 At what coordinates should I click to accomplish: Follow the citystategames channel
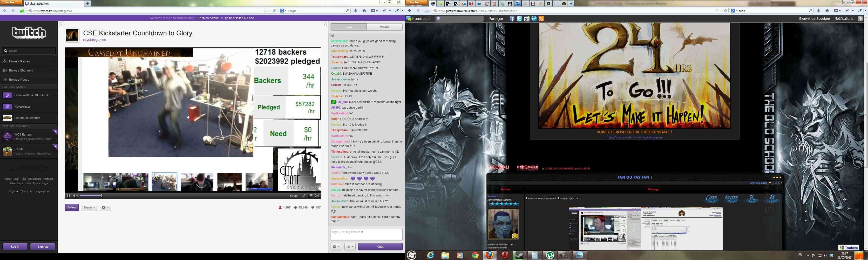pos(72,208)
